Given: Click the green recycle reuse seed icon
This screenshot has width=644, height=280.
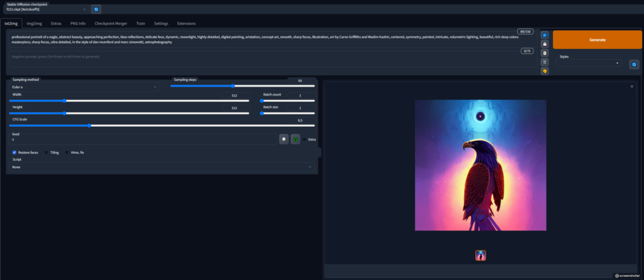Looking at the screenshot, I should (x=295, y=139).
